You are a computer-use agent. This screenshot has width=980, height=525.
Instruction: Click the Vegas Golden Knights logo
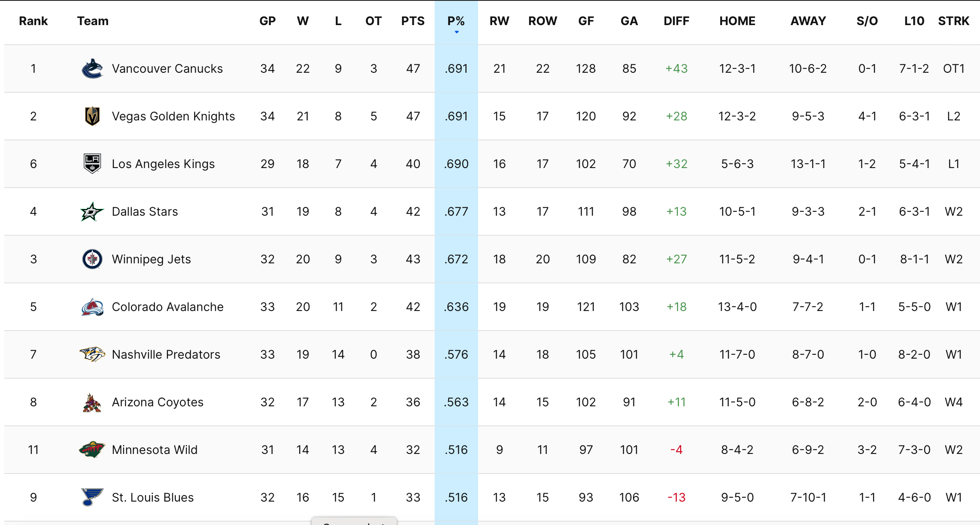point(92,117)
